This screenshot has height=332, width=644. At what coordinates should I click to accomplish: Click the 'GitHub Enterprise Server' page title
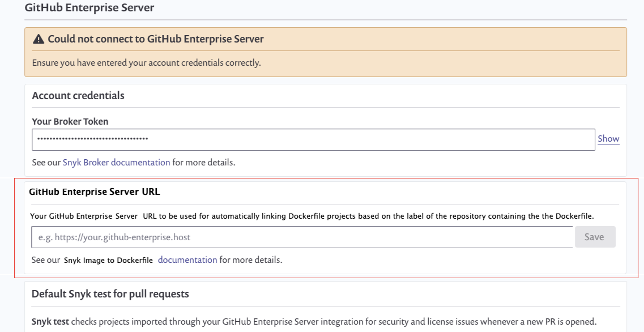(89, 8)
